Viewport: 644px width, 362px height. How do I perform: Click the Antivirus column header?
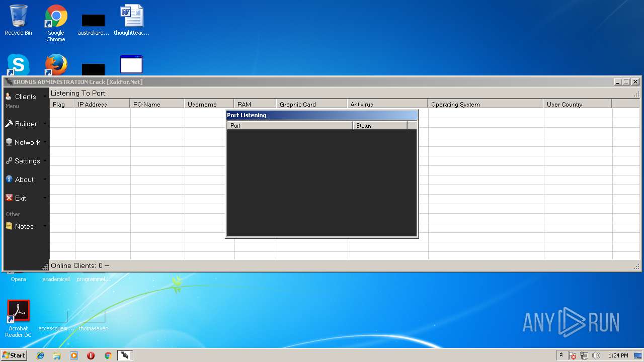point(387,104)
